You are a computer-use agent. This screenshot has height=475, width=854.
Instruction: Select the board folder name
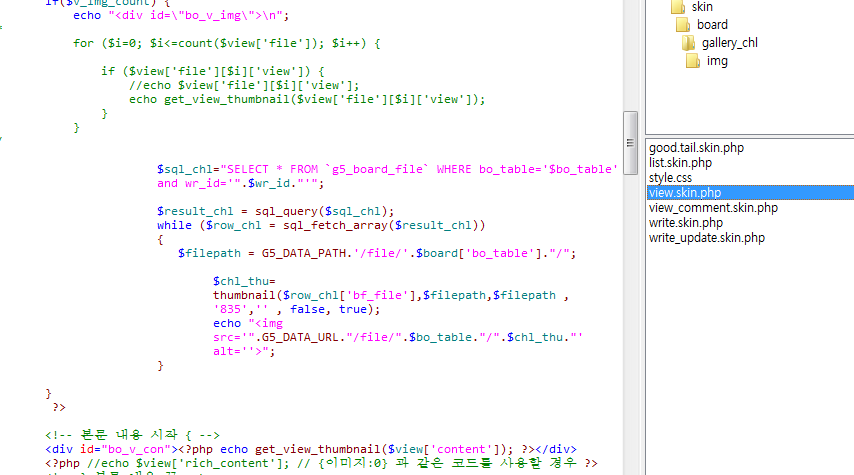pos(712,25)
